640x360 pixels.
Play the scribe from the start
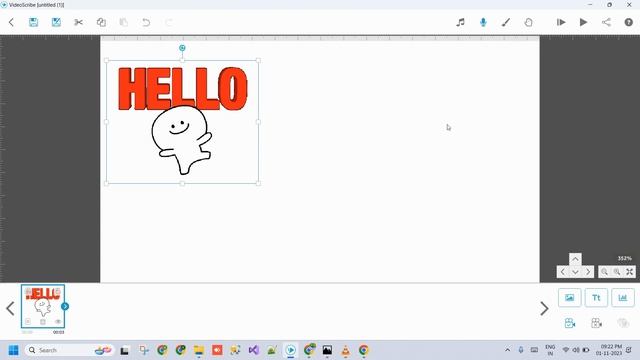coord(584,22)
